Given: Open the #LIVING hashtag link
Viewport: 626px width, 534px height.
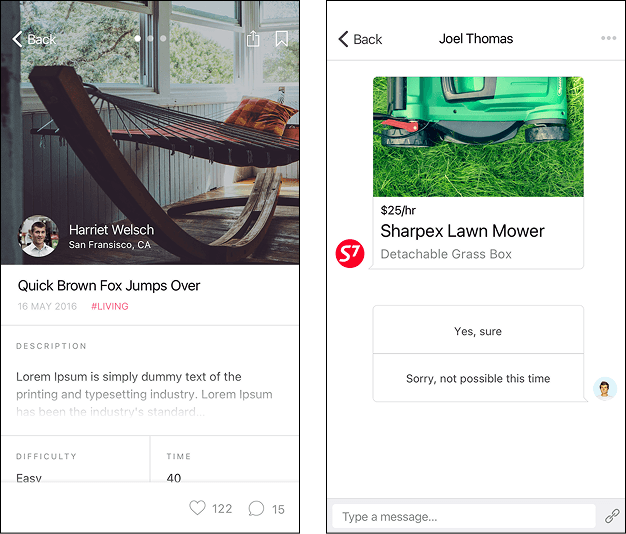Looking at the screenshot, I should click(110, 306).
